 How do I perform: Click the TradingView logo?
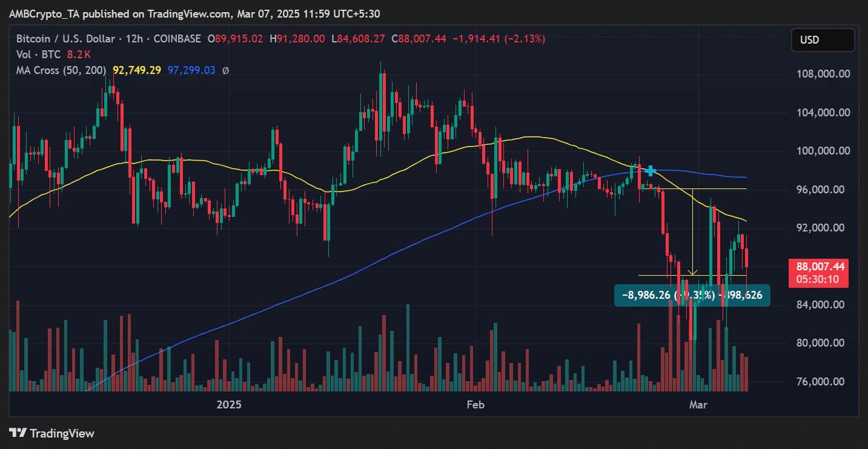pyautogui.click(x=51, y=433)
